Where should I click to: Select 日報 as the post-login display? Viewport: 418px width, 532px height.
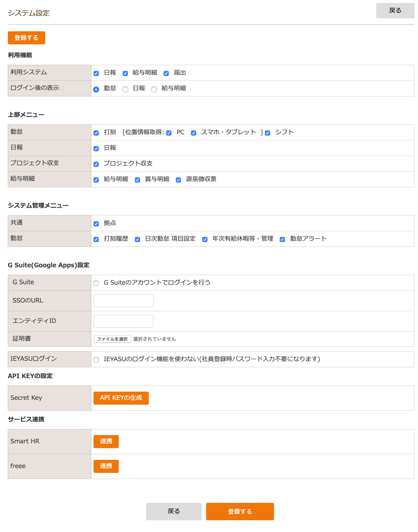126,89
